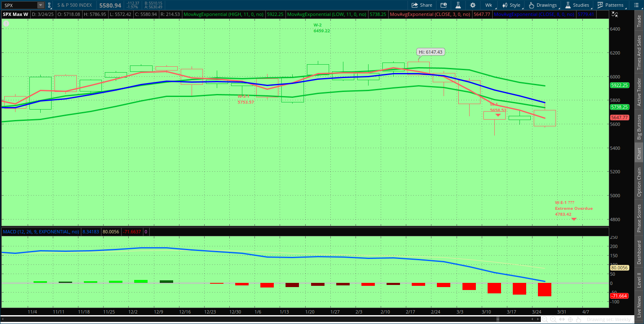Click the Studies button
The height and width of the screenshot is (324, 644).
click(577, 5)
